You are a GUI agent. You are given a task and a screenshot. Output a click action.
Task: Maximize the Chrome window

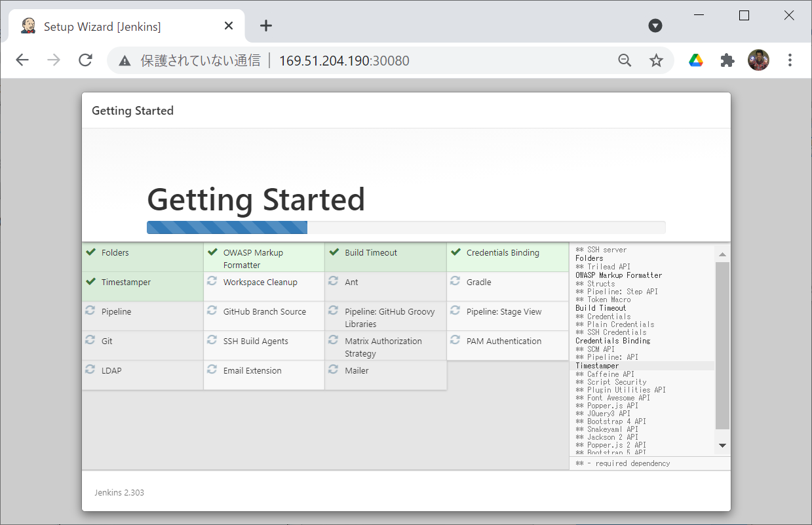pyautogui.click(x=744, y=16)
